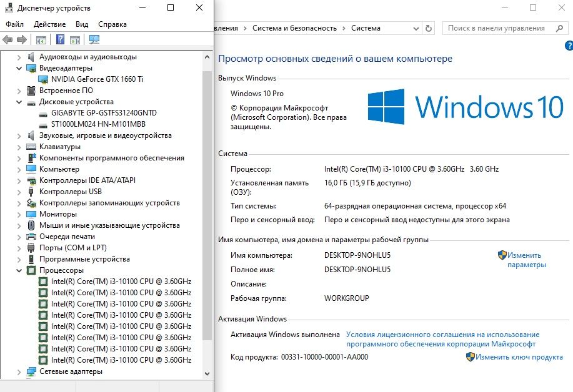This screenshot has height=392, width=573.
Task: Collapse the Видеоадаптеры category
Action: [x=19, y=68]
